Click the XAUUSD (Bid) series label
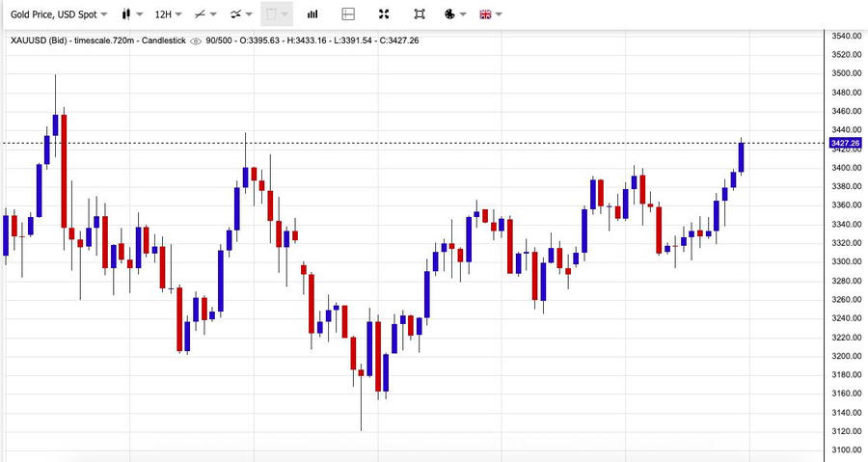868x462 pixels. pos(41,40)
